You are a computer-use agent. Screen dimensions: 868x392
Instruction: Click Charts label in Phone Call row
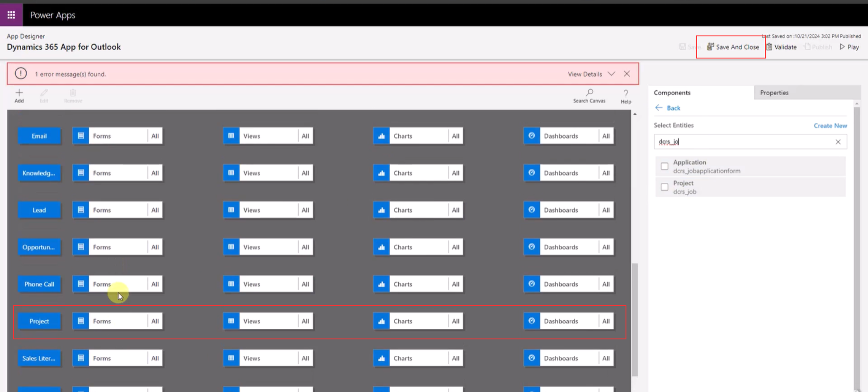pos(403,284)
